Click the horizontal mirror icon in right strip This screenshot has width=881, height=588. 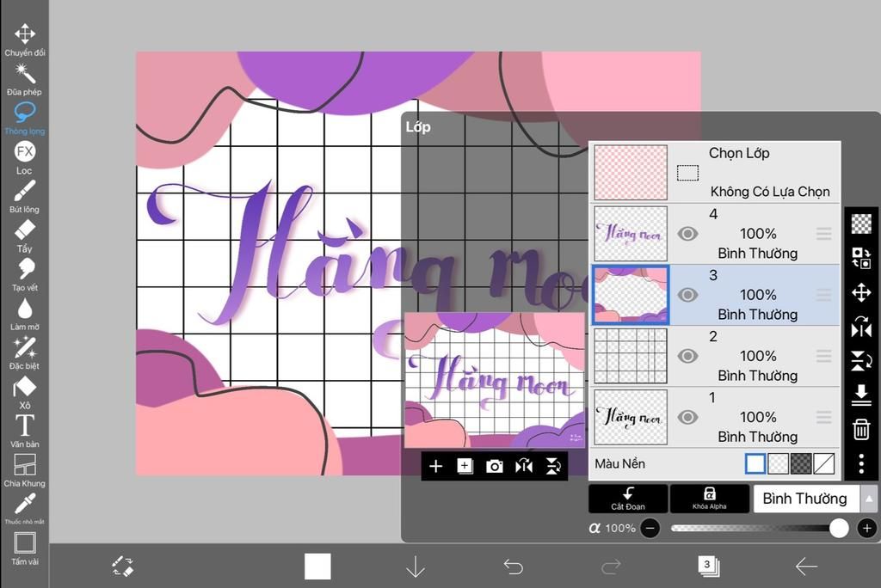(861, 327)
